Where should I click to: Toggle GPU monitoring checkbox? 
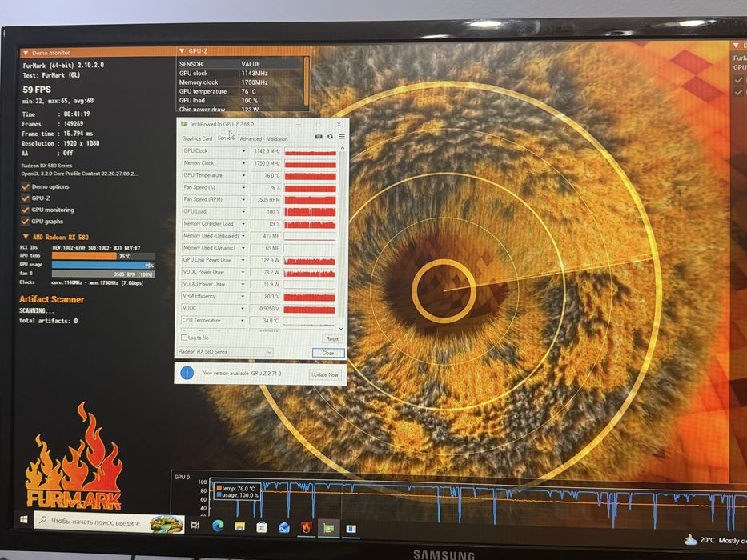(x=26, y=210)
